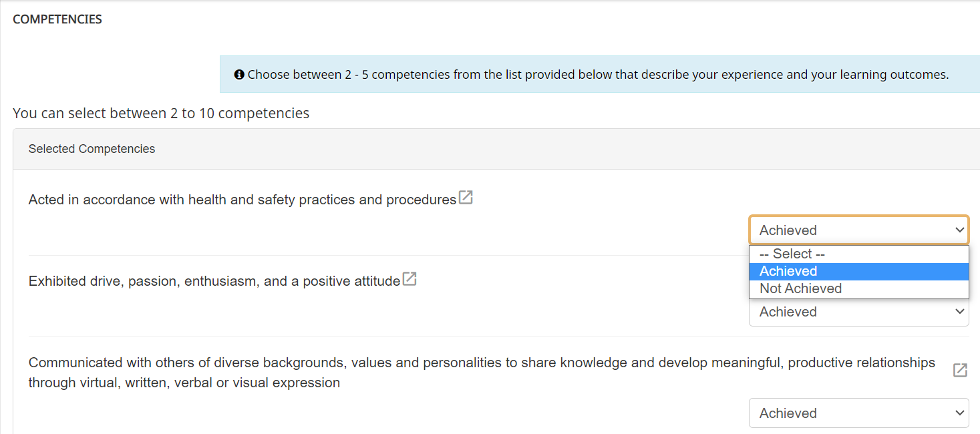Click the info icon in the blue banner

[x=238, y=75]
